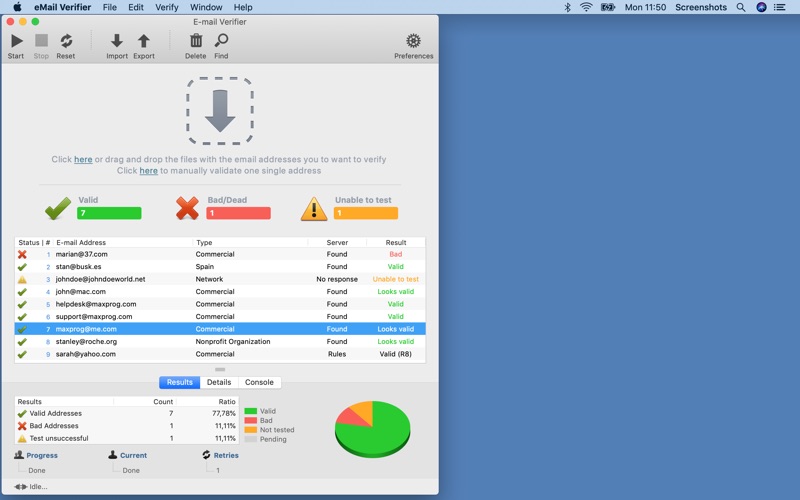Click the 'Valid (R8)' result cell
Image resolution: width=800 pixels, height=500 pixels.
coord(395,354)
